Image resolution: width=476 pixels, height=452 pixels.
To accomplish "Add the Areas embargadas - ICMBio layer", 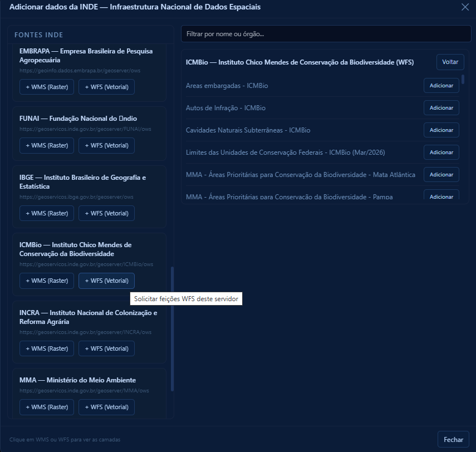I will coord(441,86).
